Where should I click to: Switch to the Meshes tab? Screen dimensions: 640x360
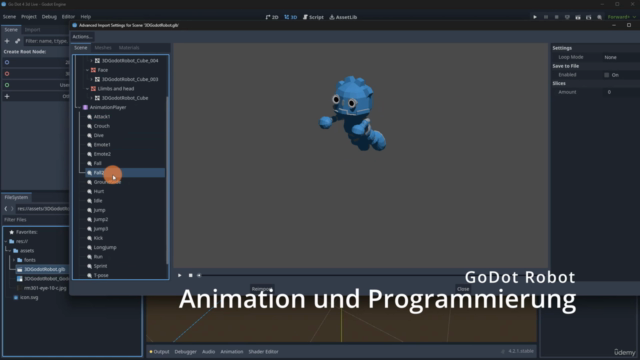[103, 48]
